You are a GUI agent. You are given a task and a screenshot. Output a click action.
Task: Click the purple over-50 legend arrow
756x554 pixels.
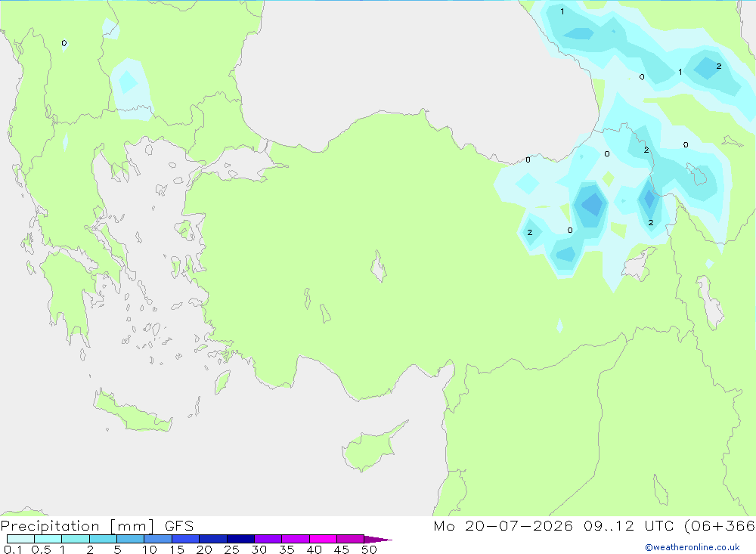pos(378,539)
